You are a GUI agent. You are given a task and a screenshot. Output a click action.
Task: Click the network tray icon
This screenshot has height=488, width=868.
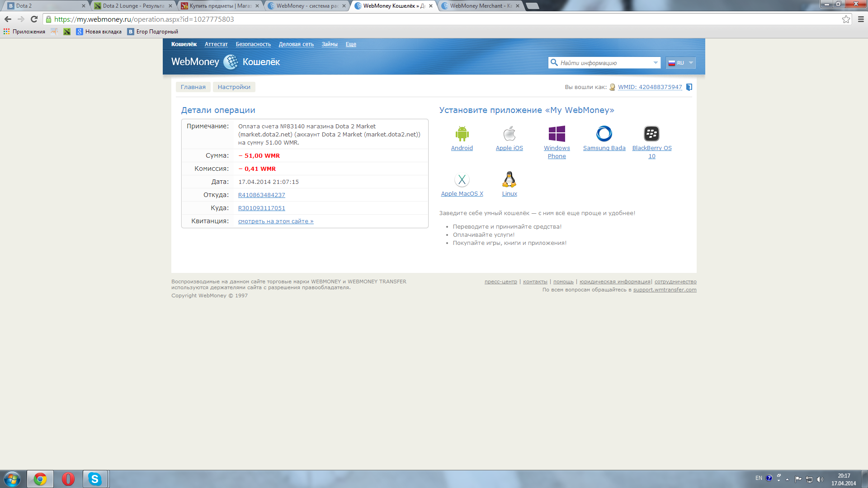[x=809, y=479]
